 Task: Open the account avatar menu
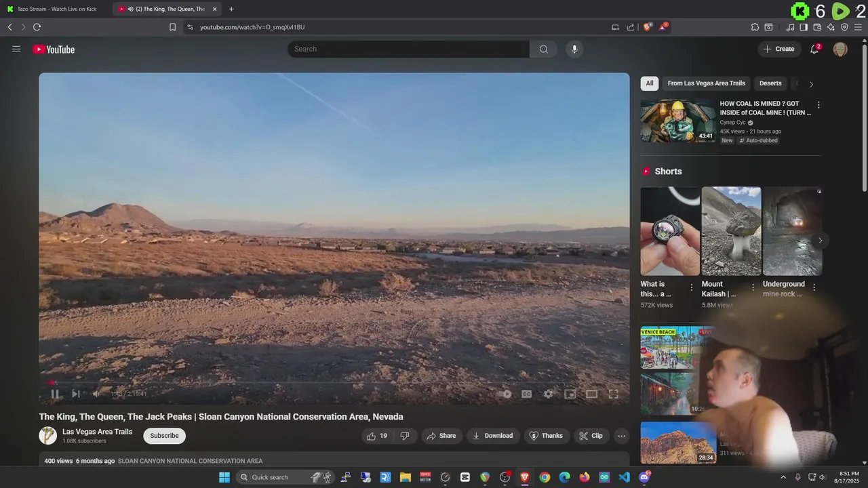pos(840,49)
